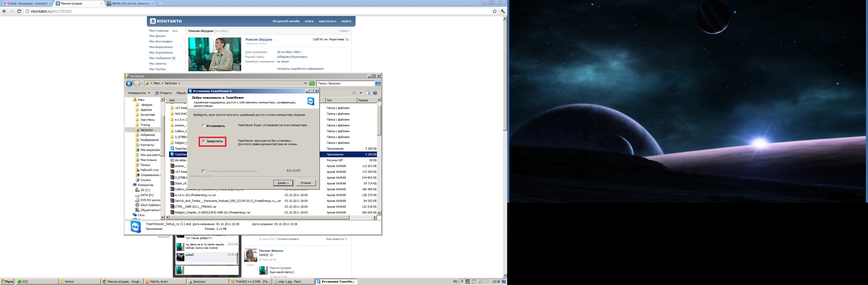Enable Показать дополнительные настройки checkbox
This screenshot has width=868, height=285.
[203, 171]
